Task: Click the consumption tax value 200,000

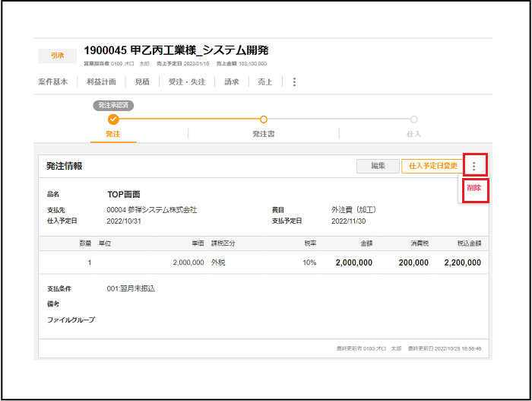Action: pyautogui.click(x=413, y=263)
